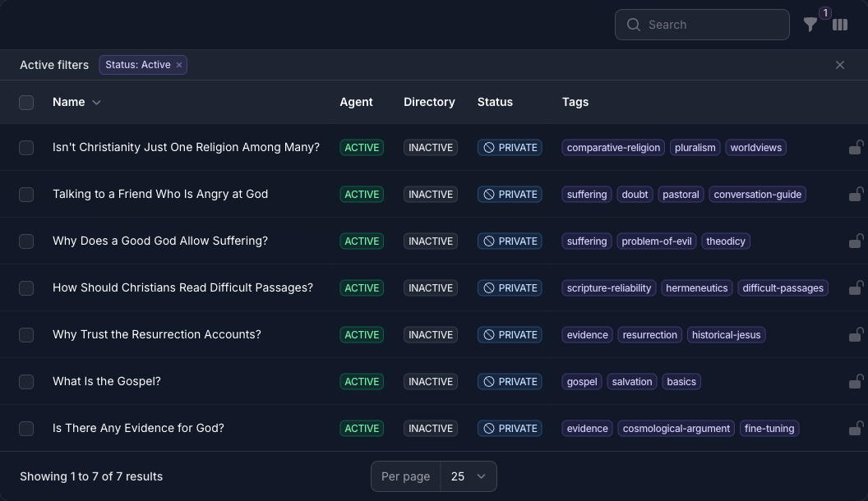Screen dimensions: 868x501
Task: Click the historical-jesus tag
Action: pos(726,334)
